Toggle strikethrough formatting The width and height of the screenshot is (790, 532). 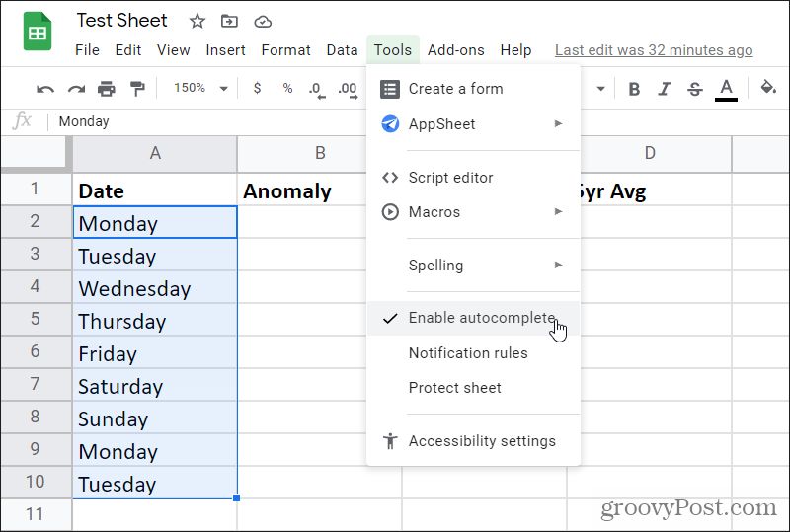click(x=695, y=89)
